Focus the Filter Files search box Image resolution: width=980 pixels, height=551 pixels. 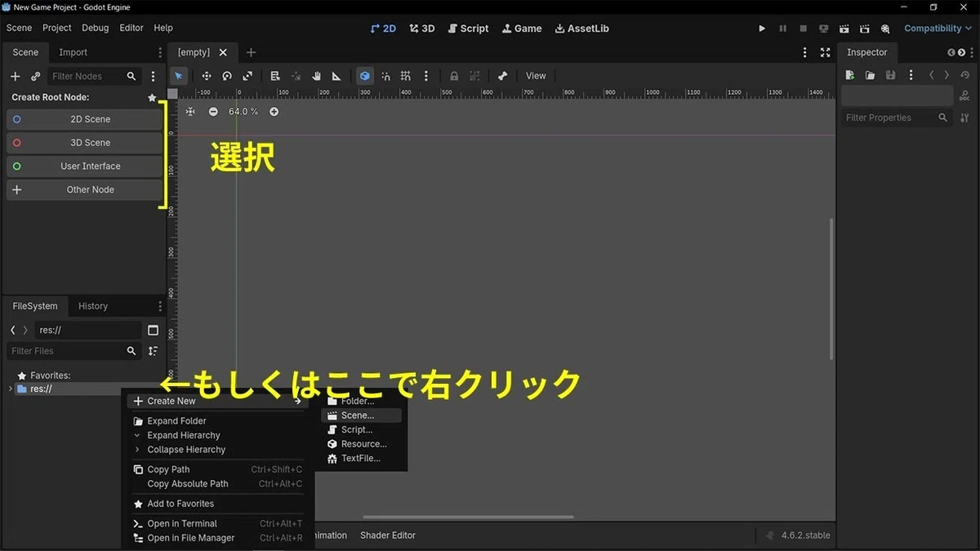[x=73, y=351]
